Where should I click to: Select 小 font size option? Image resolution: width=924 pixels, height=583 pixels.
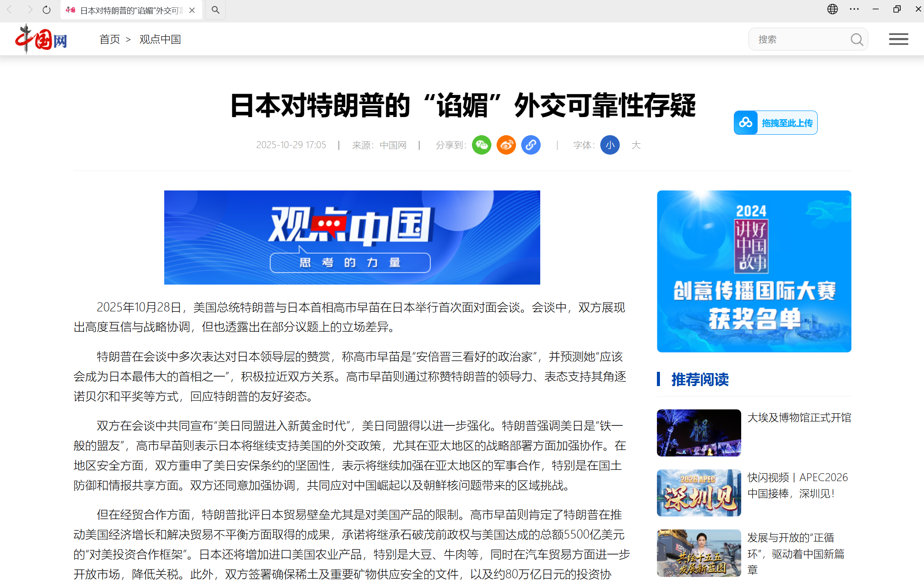610,145
